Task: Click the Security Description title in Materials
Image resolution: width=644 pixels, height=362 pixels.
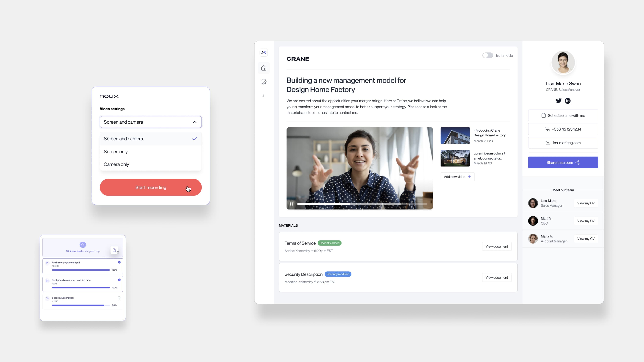Action: (x=304, y=274)
